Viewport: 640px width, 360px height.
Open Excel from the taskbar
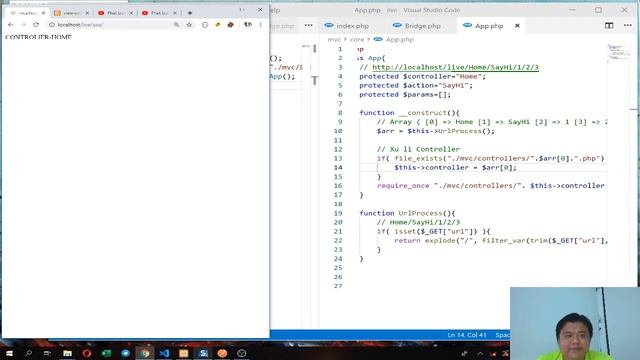(106, 353)
